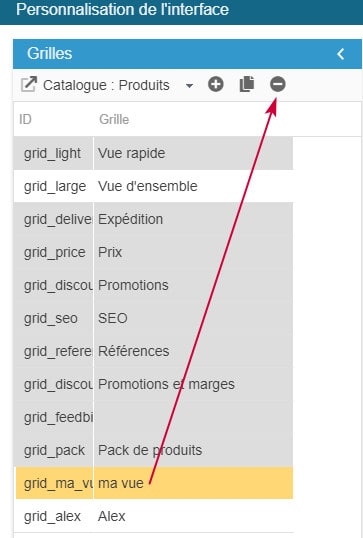Viewport: 363px width, 538px height.
Task: Pick the Pack de produits row
Action: point(153,450)
